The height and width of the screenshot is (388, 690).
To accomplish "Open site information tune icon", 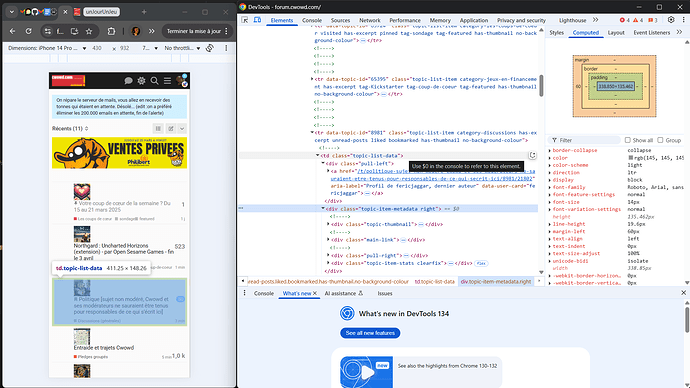I will click(48, 31).
